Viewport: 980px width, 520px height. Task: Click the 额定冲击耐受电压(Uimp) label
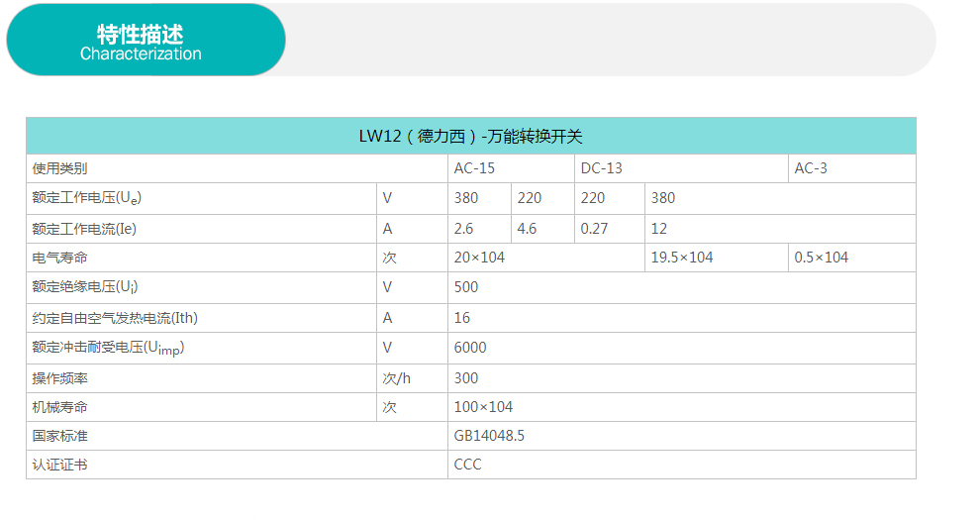pos(108,348)
